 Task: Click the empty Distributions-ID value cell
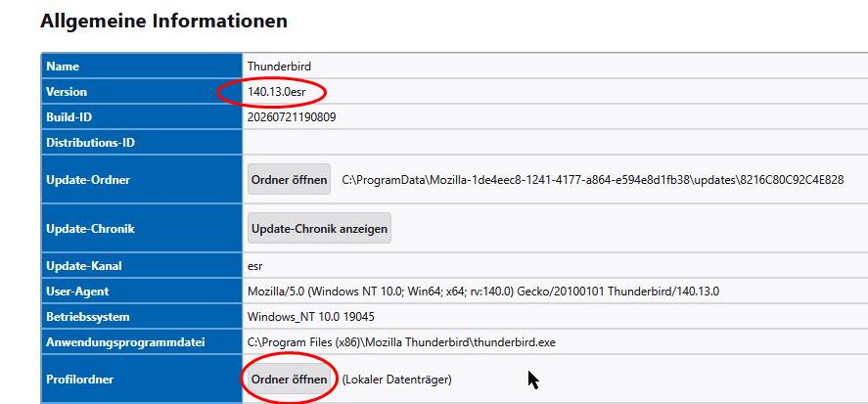click(555, 143)
